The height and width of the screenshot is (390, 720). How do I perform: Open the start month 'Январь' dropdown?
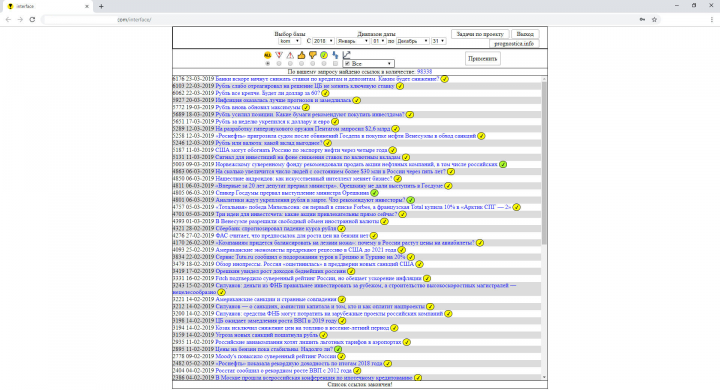pyautogui.click(x=353, y=41)
